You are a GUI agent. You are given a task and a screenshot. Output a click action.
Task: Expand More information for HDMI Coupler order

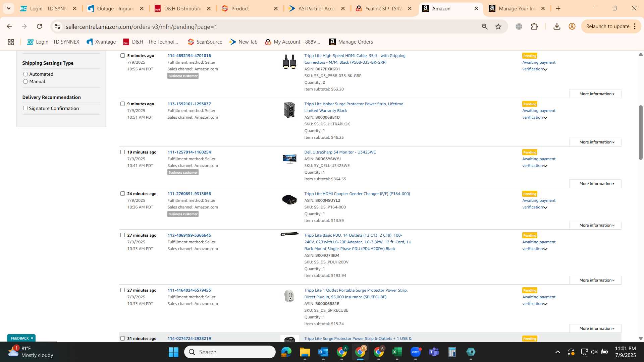[595, 225]
